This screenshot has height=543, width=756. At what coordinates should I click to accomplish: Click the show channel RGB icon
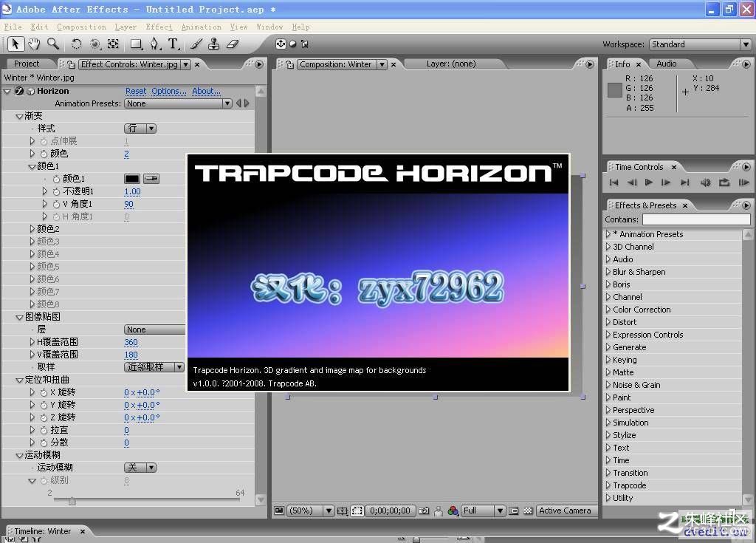(453, 510)
